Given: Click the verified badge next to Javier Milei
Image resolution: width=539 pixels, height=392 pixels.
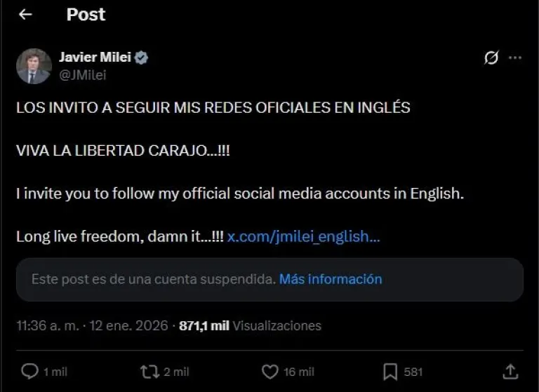Looking at the screenshot, I should (142, 58).
